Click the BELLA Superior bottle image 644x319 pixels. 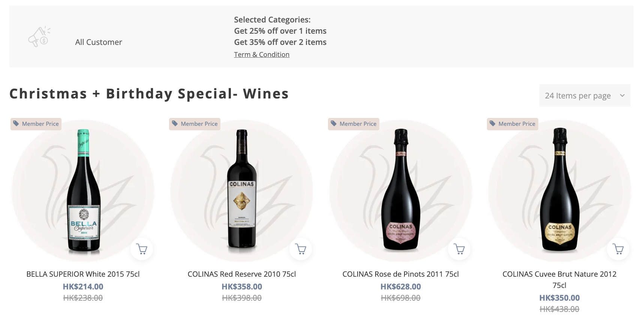click(x=84, y=191)
